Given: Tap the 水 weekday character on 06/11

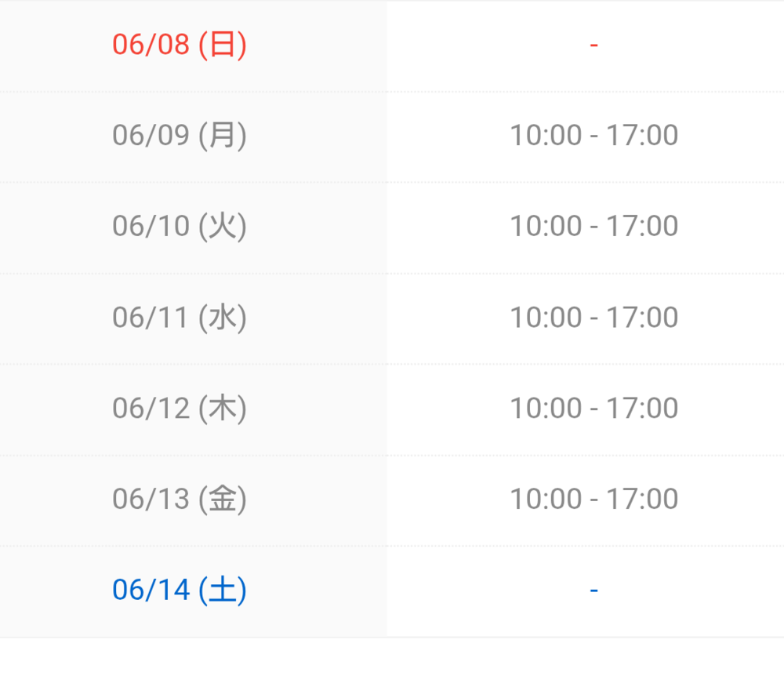Looking at the screenshot, I should (x=222, y=318).
